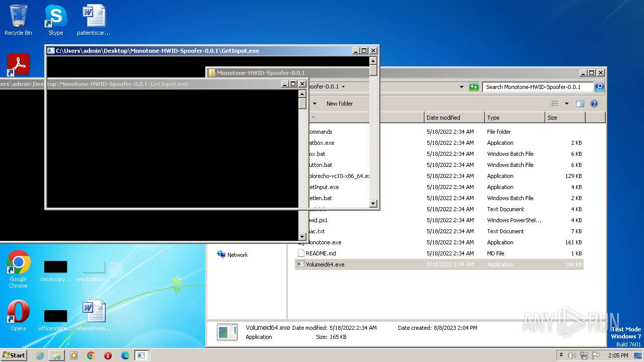
Task: Focus the Search Monotone-HWID-Spoofer-0.0.1 field
Action: (x=538, y=87)
